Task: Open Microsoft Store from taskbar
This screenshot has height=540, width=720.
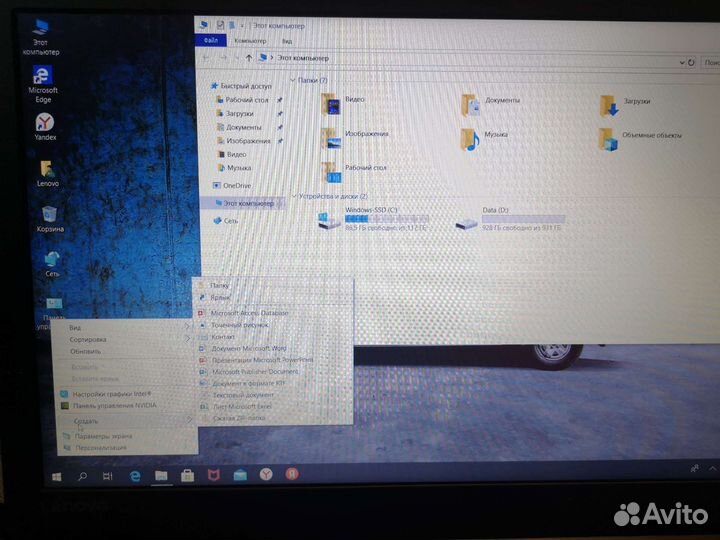Action: tap(187, 476)
